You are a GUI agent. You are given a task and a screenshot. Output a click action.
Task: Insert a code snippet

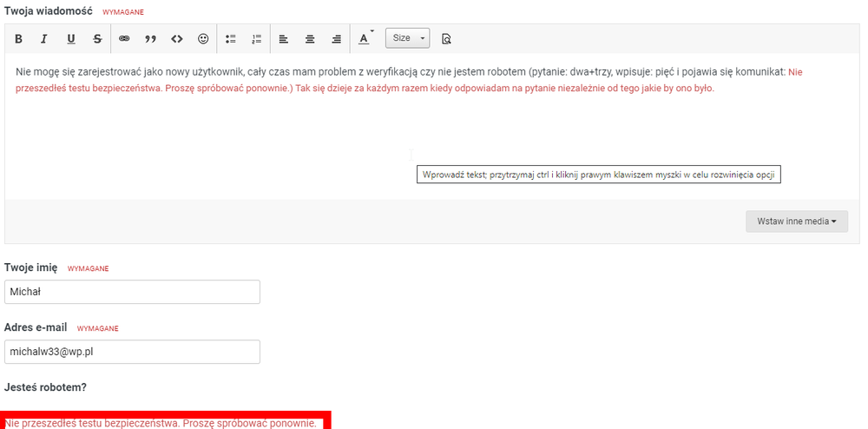[x=177, y=39]
